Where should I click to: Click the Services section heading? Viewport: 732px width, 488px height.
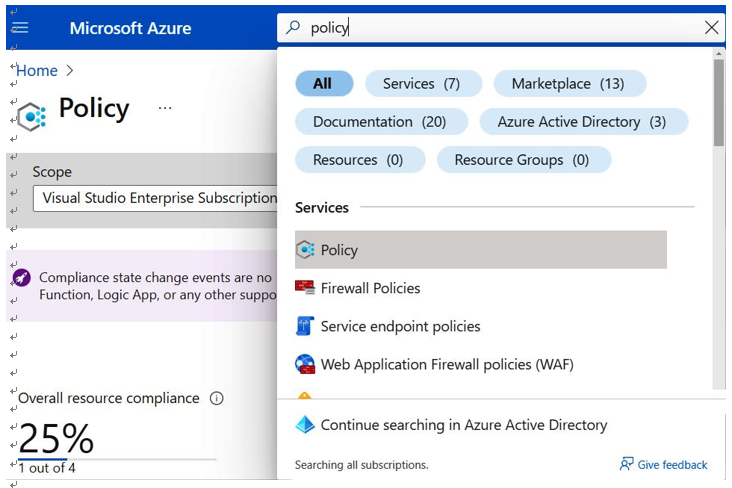click(322, 207)
